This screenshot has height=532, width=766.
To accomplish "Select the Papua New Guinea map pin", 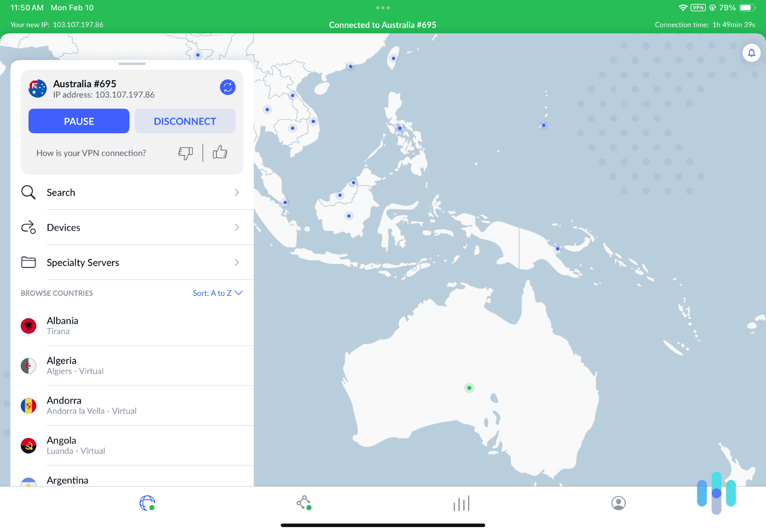I will point(558,249).
